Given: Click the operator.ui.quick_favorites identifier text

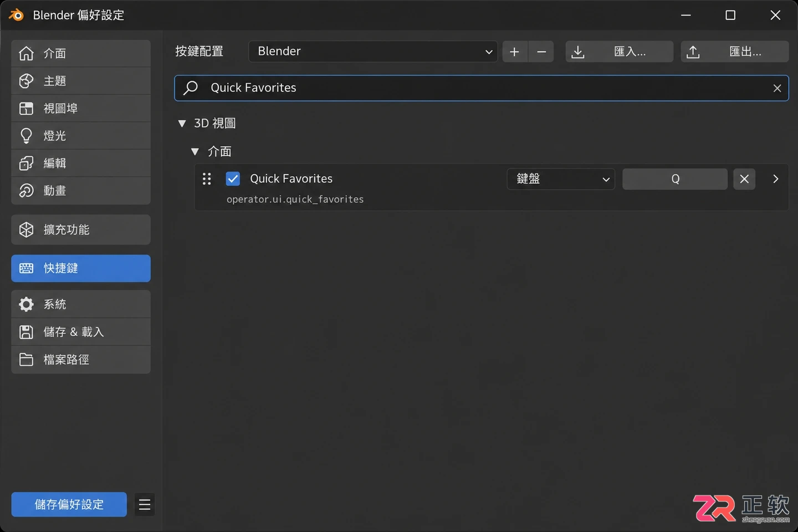Looking at the screenshot, I should click(295, 199).
